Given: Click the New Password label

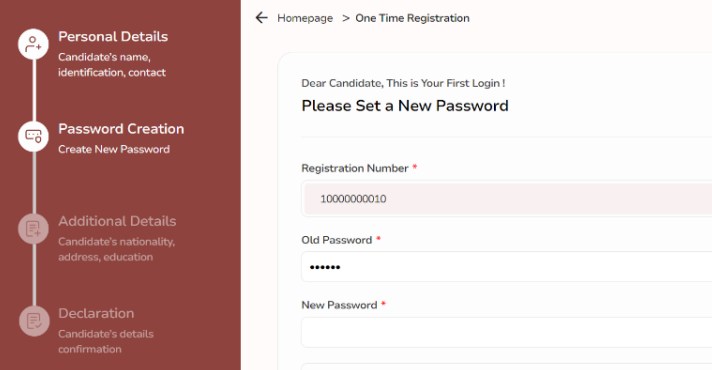Looking at the screenshot, I should tap(339, 305).
